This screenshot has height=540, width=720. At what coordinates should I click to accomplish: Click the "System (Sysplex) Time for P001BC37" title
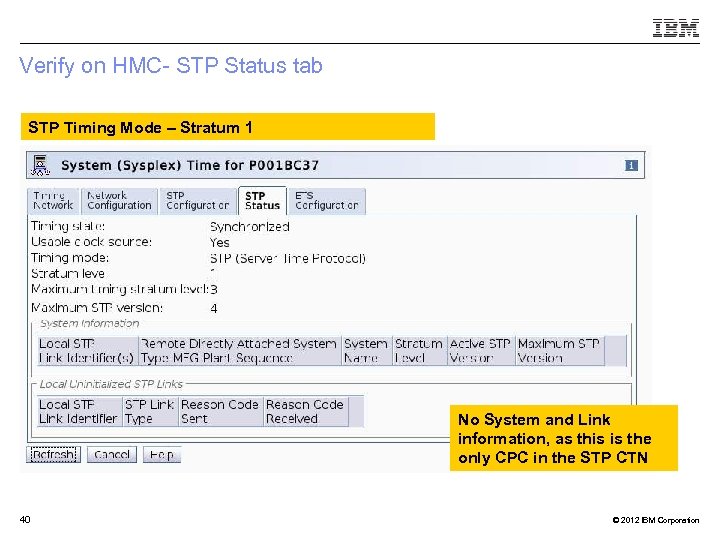pos(190,165)
